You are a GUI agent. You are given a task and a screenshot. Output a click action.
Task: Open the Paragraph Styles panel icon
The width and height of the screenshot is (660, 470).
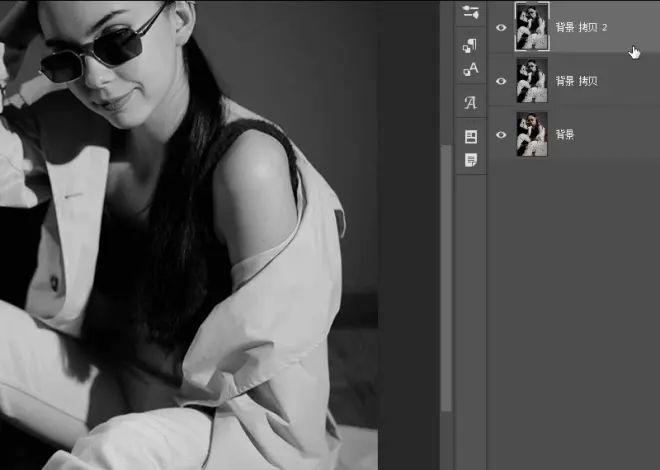click(470, 45)
